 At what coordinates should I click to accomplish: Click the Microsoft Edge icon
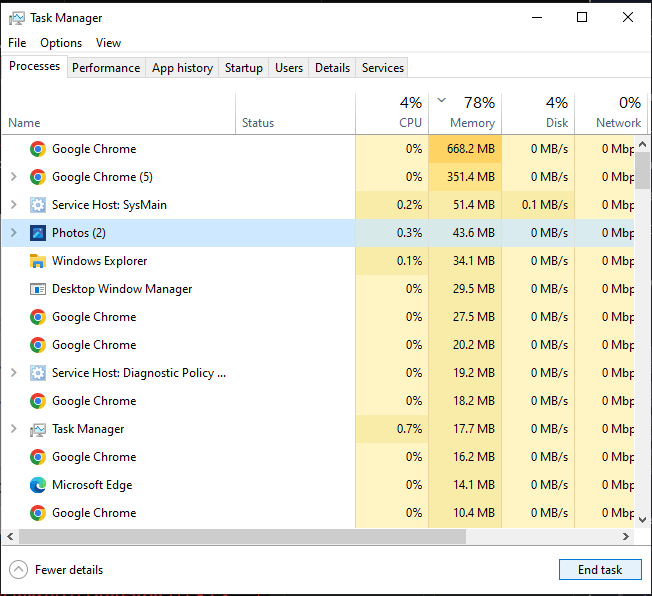point(38,485)
